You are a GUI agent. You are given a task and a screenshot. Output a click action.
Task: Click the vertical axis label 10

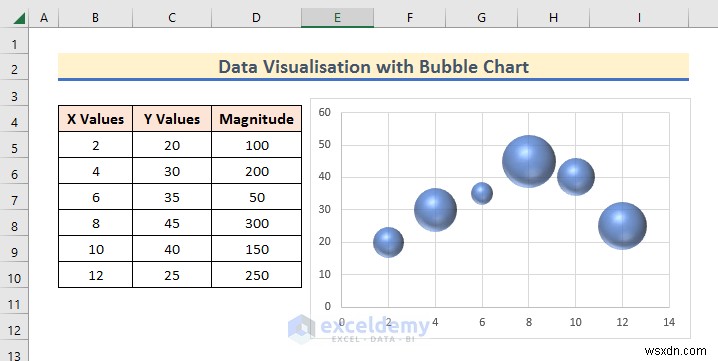(324, 274)
